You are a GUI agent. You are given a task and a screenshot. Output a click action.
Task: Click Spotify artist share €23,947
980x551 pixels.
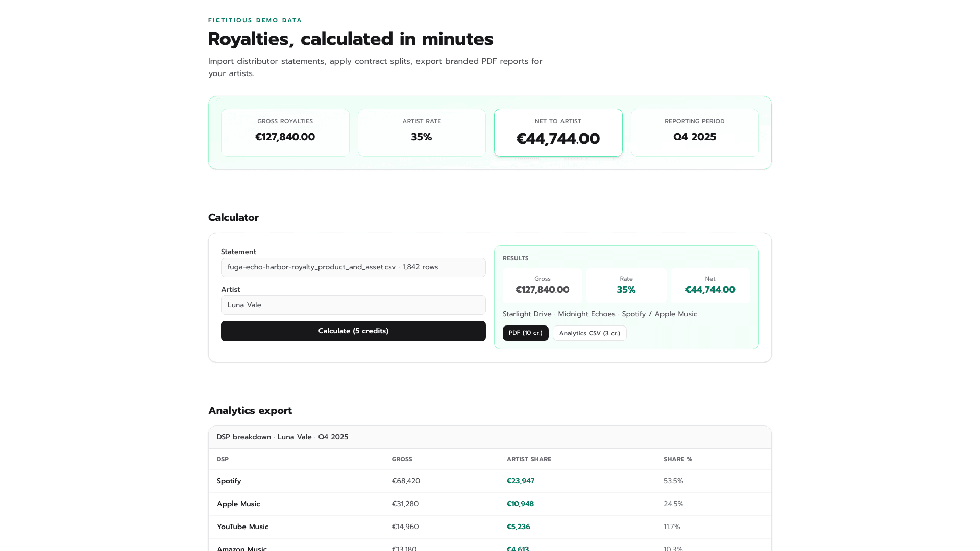tap(521, 481)
